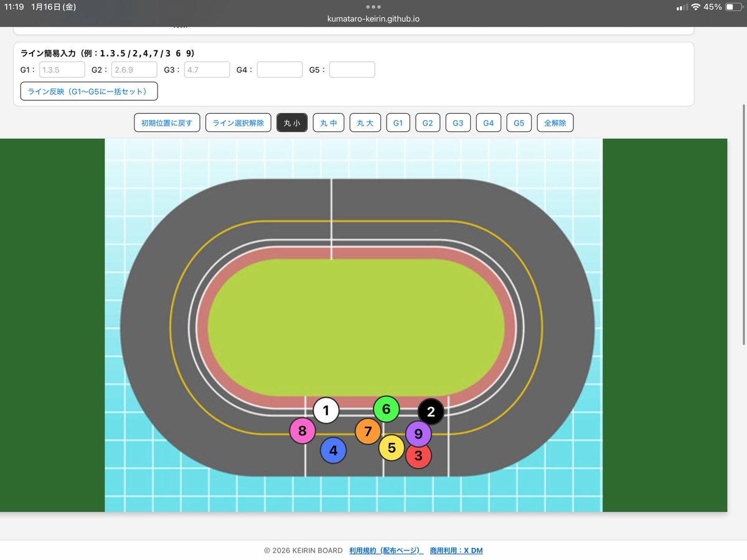Choose the 丸 中 medium circle size

coord(328,123)
